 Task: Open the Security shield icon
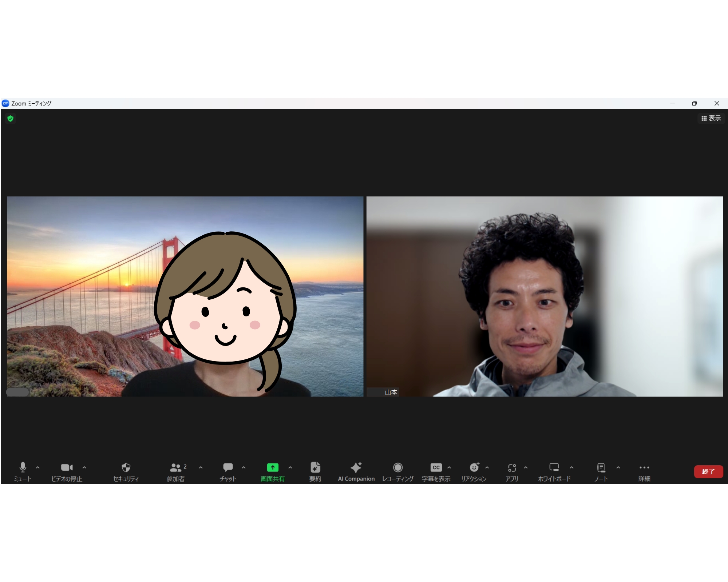[126, 468]
